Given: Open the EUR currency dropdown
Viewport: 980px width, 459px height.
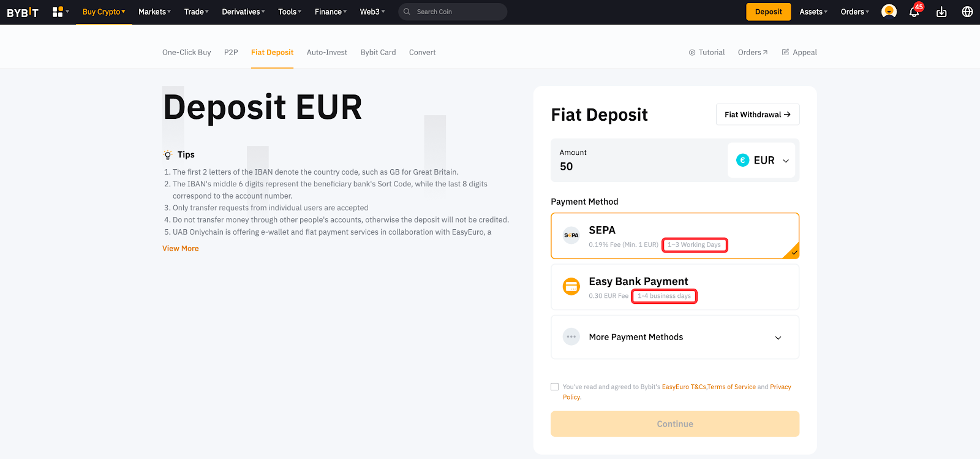Looking at the screenshot, I should coord(763,161).
